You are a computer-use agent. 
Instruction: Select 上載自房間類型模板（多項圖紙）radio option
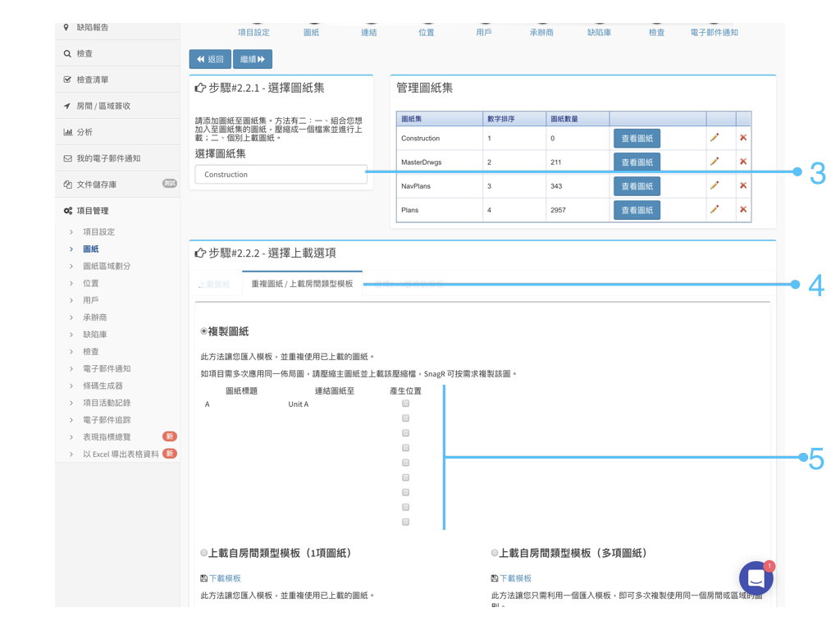point(495,553)
